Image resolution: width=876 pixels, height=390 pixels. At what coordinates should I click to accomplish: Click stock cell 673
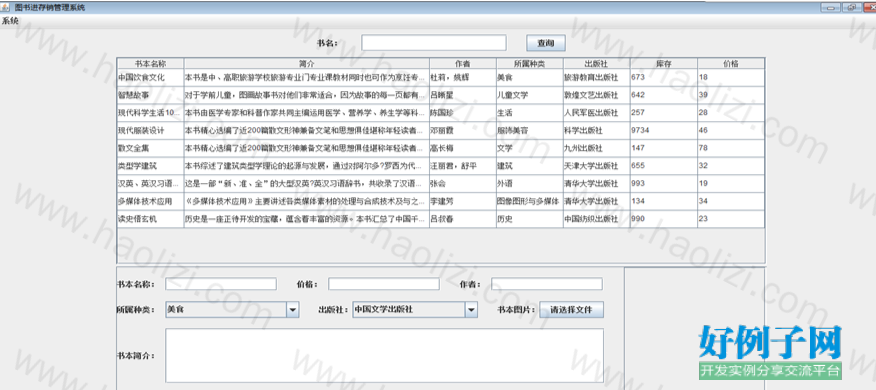click(x=664, y=78)
